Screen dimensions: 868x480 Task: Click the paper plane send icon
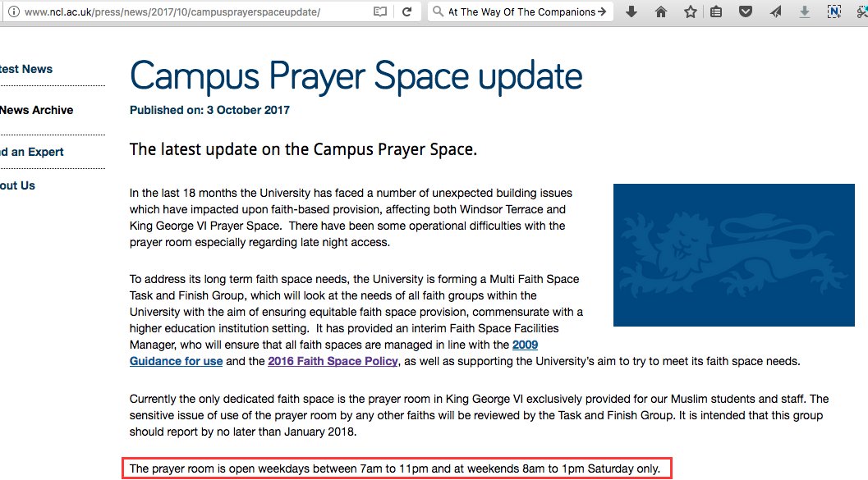point(775,11)
